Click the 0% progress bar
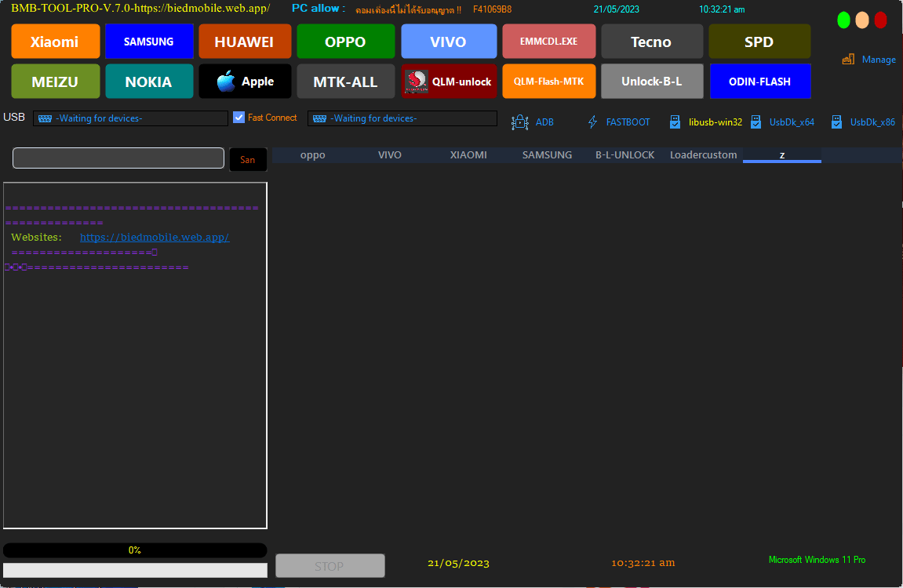 [x=134, y=550]
